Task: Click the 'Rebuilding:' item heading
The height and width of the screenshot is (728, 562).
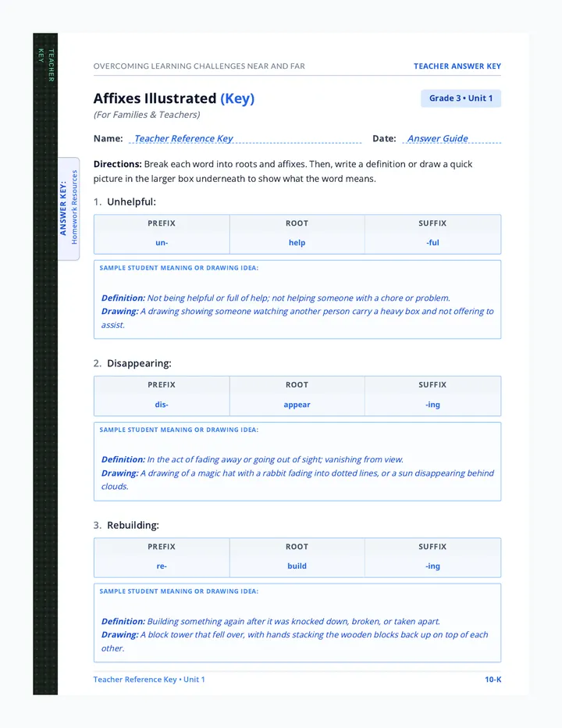Action: (133, 525)
